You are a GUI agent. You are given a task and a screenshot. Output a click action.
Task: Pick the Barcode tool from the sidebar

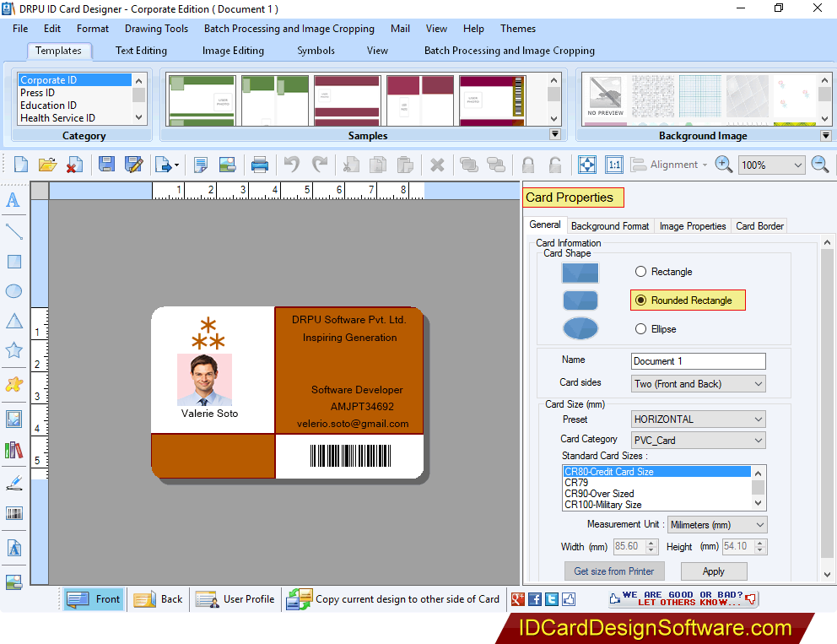13,512
